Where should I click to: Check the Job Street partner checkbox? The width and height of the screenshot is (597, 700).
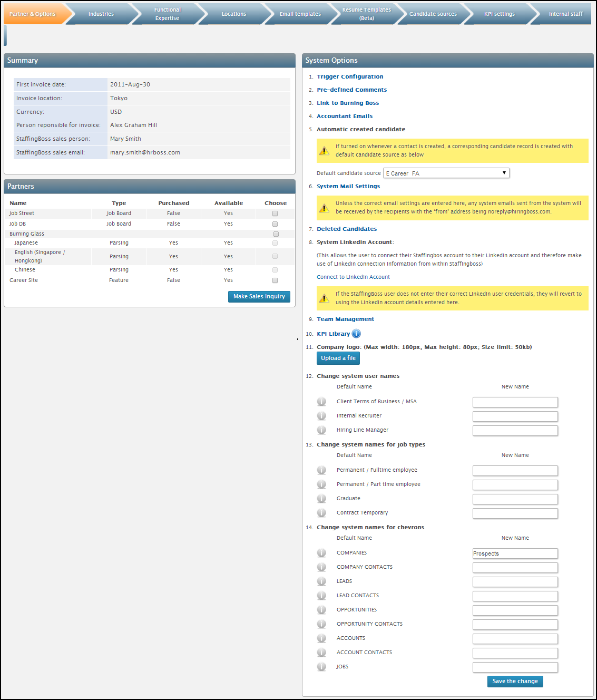pos(275,213)
